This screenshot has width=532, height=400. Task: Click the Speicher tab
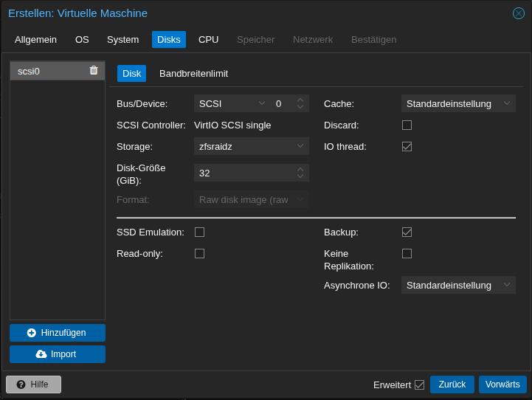click(x=255, y=39)
